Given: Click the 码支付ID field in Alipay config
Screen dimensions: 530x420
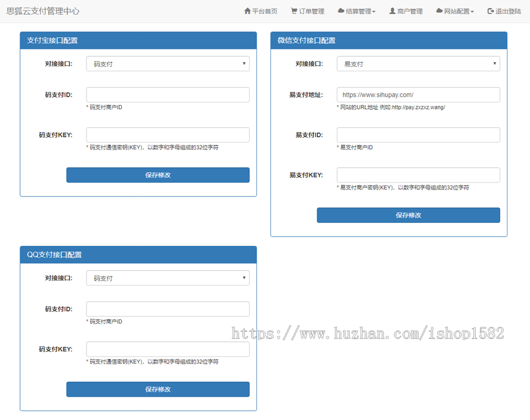Looking at the screenshot, I should pos(168,95).
